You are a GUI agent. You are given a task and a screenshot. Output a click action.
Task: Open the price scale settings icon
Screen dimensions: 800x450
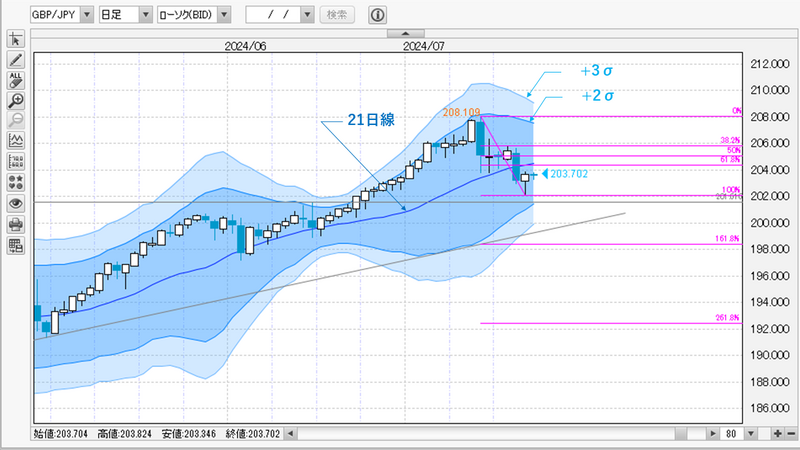point(15,162)
